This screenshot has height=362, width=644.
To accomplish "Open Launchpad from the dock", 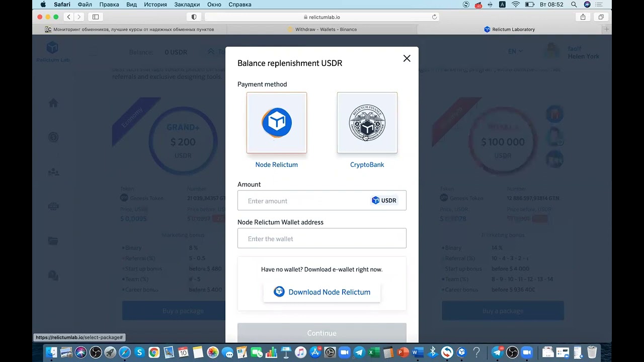I will 110,352.
